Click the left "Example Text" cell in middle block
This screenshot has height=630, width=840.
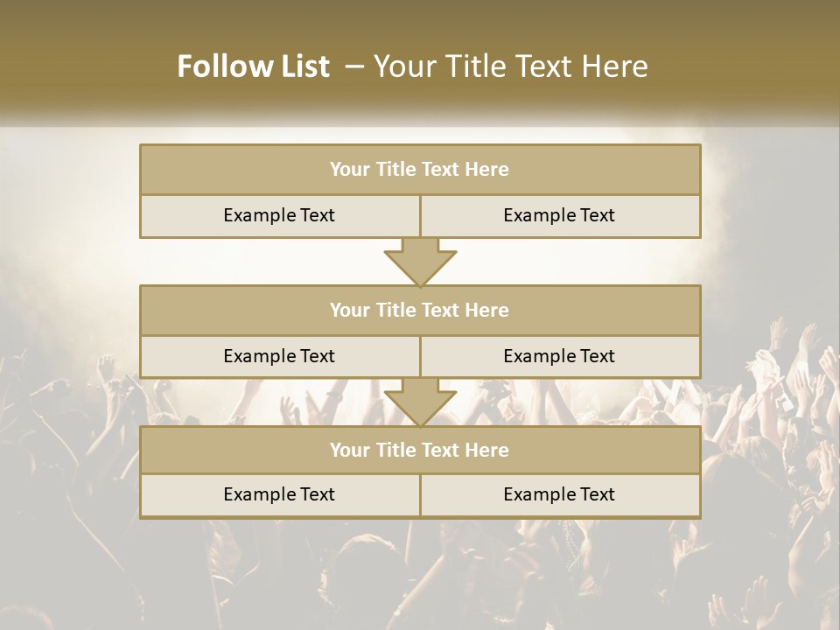click(279, 357)
